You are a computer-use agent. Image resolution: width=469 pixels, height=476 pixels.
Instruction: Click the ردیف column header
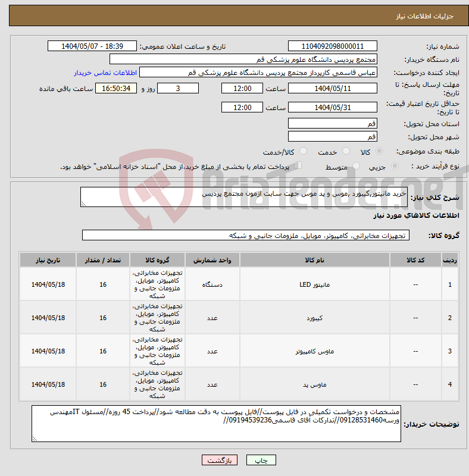(450, 260)
